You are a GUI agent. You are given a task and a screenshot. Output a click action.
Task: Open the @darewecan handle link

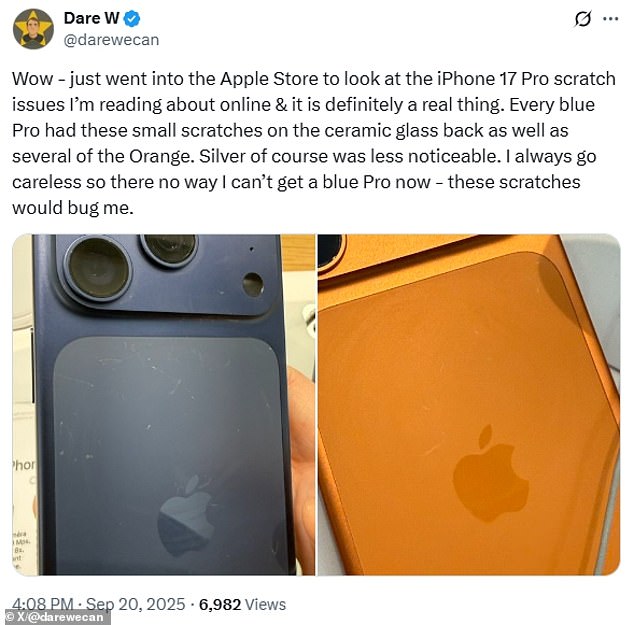[x=112, y=40]
